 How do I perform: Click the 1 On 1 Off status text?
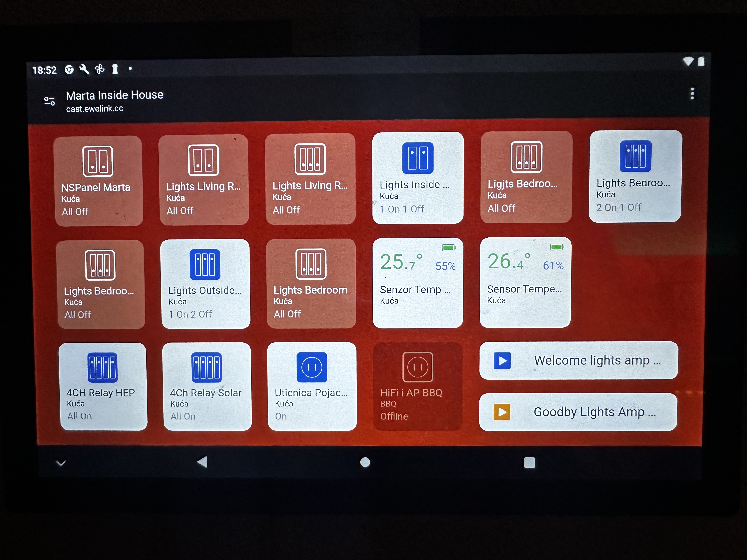(402, 209)
